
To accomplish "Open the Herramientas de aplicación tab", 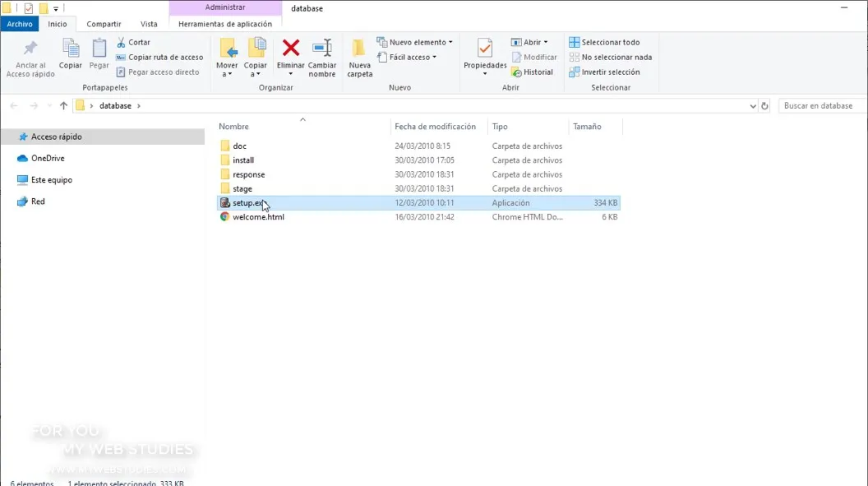I will coord(224,24).
